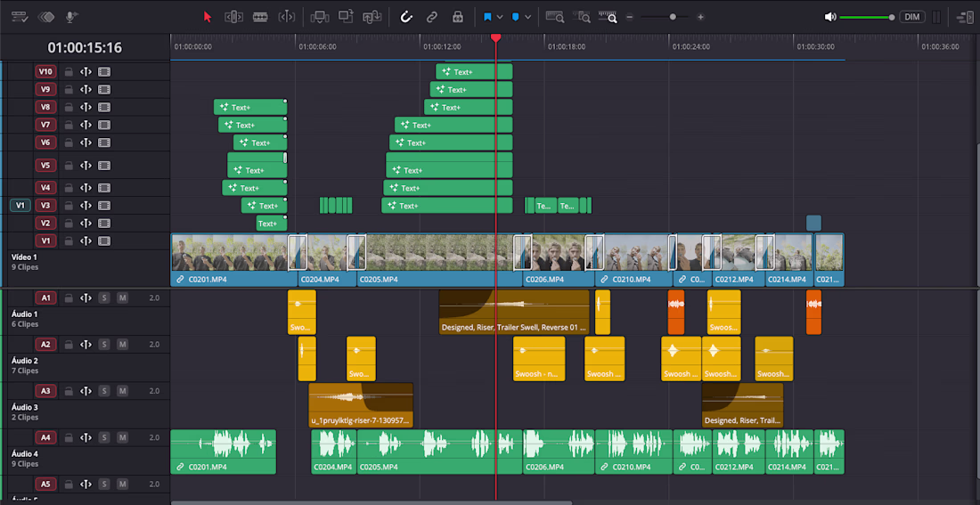
Task: Select the arrow Selection Mode tool
Action: click(208, 17)
